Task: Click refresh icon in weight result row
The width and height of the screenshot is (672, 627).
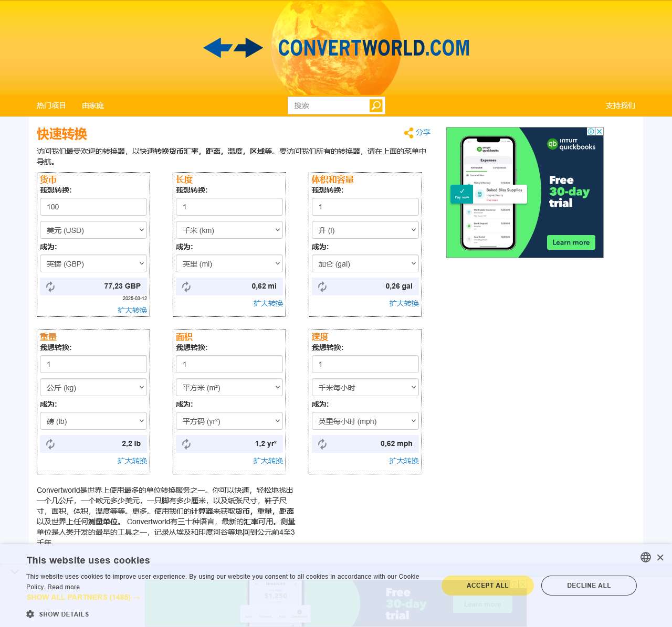Action: click(x=50, y=444)
